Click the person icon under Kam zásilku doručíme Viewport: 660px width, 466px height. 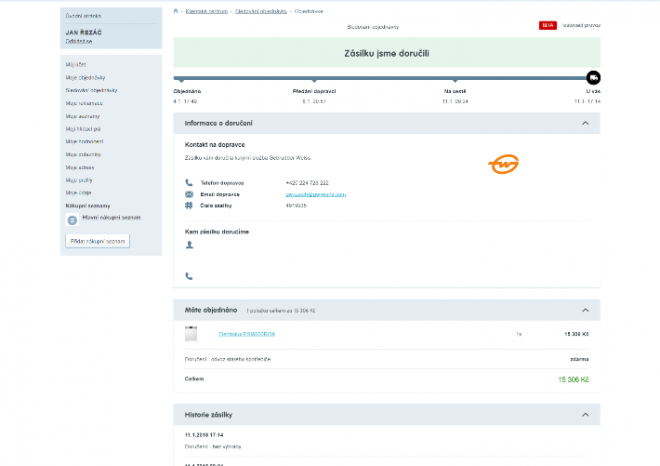(189, 244)
